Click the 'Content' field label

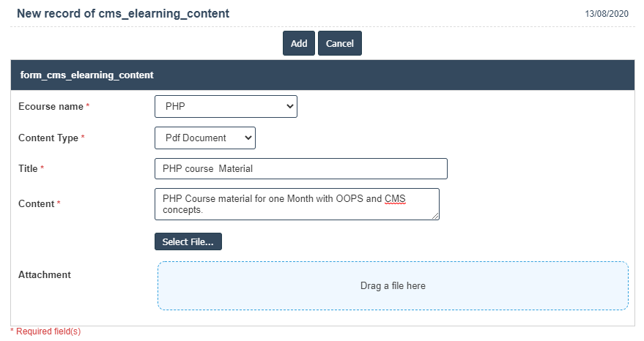36,203
